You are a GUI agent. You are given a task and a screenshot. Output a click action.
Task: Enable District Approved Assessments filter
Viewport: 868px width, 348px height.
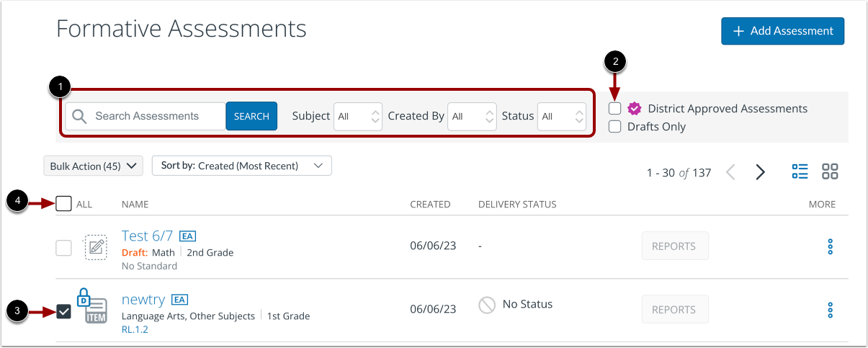[x=614, y=109]
